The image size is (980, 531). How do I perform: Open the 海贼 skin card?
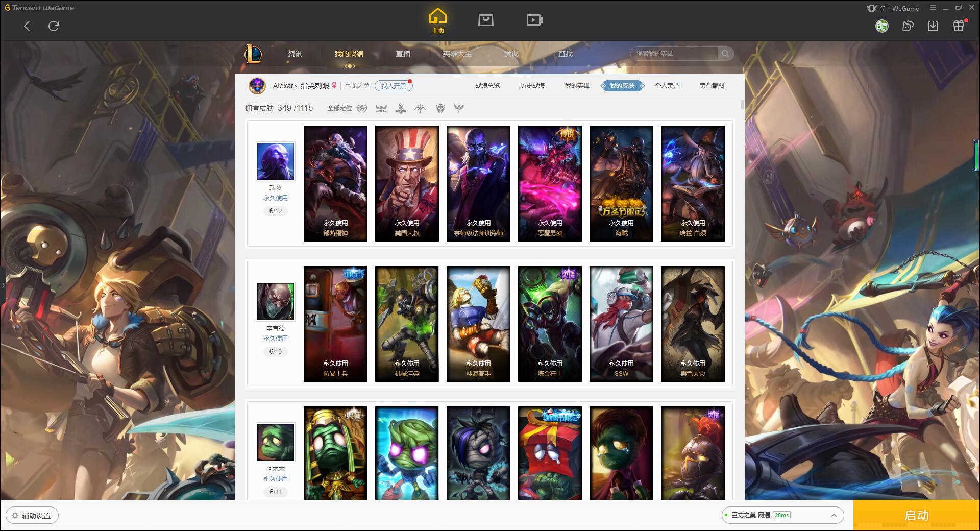pos(621,183)
